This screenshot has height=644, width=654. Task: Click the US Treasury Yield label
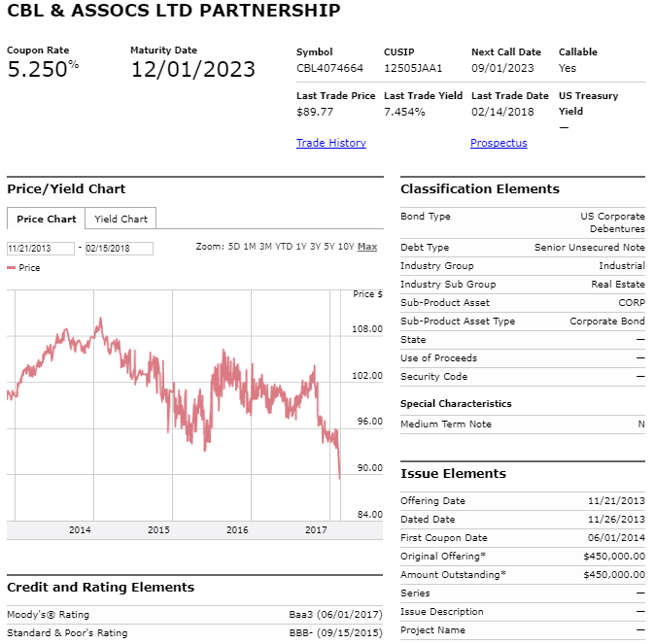tap(588, 103)
